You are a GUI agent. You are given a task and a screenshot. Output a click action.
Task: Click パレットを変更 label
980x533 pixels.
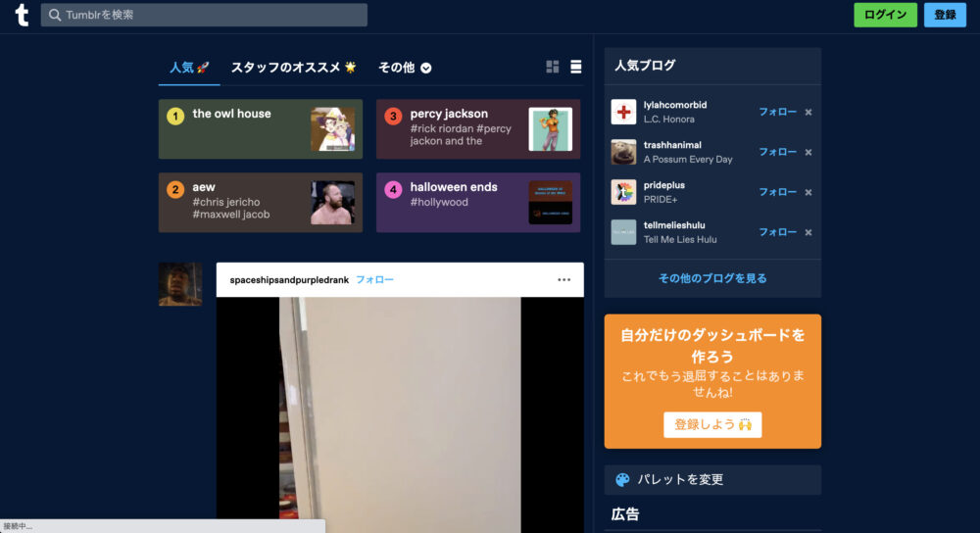pos(680,479)
